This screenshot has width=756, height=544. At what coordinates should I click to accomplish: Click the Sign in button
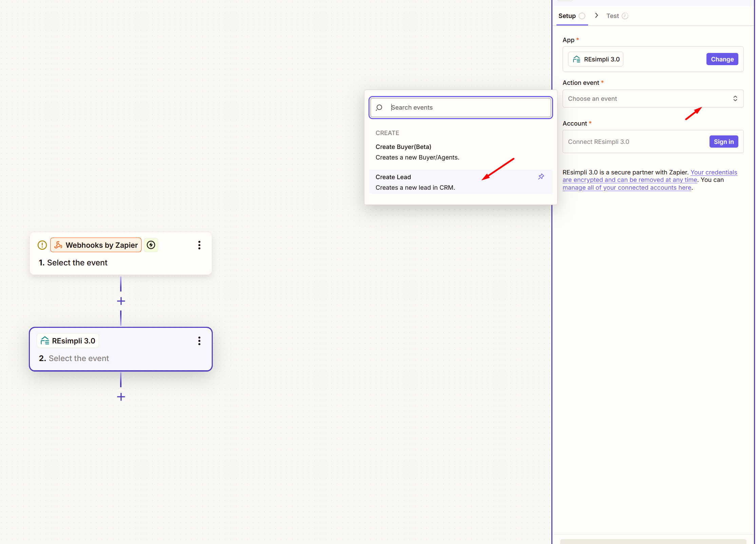pos(723,142)
